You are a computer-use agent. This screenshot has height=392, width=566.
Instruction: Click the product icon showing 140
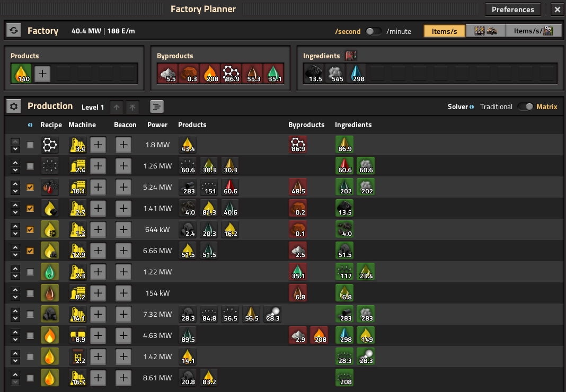(x=21, y=74)
